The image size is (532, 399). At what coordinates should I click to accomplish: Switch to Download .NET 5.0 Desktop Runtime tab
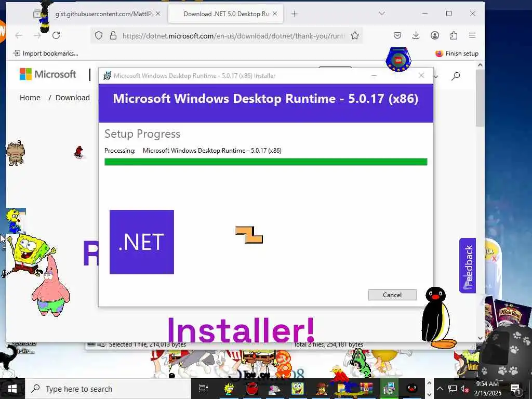[x=225, y=14]
